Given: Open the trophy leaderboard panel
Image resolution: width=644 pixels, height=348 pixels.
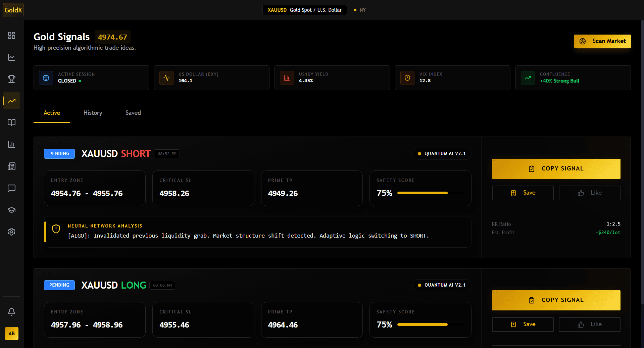Looking at the screenshot, I should [11, 79].
